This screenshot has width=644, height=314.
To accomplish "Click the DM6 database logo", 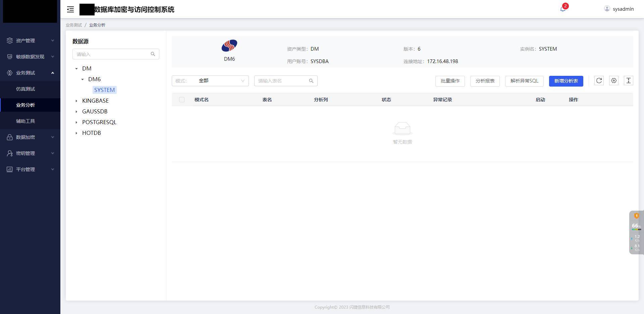I will pos(229,46).
